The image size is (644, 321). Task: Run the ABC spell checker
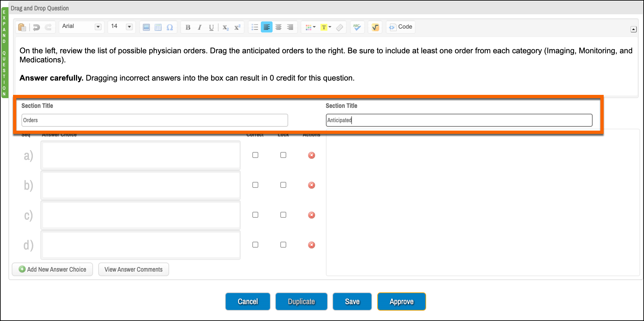[x=357, y=27]
